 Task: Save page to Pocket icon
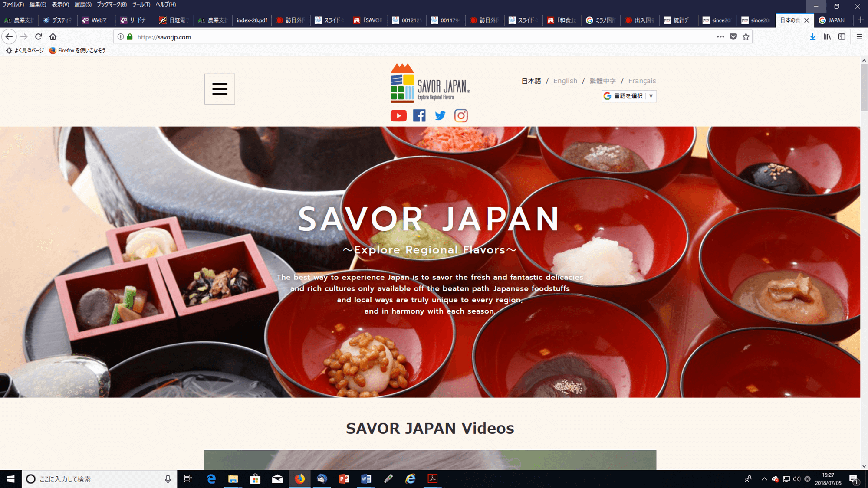coord(733,37)
